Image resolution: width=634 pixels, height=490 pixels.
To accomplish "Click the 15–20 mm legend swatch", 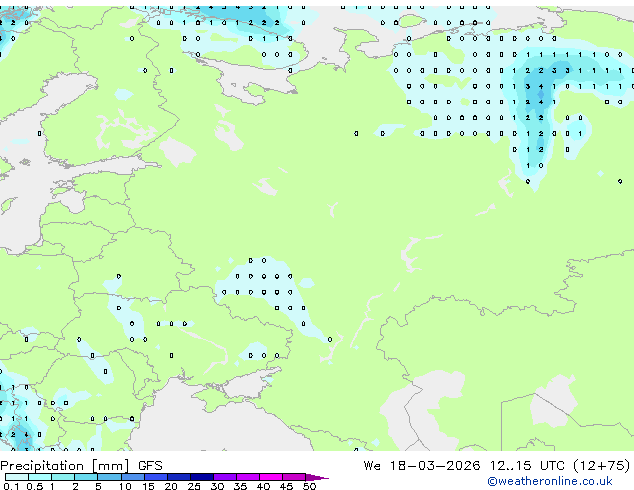I will click(156, 477).
